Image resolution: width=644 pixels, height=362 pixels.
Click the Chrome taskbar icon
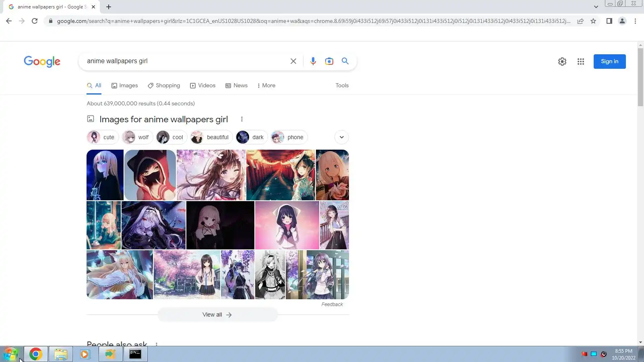[35, 354]
